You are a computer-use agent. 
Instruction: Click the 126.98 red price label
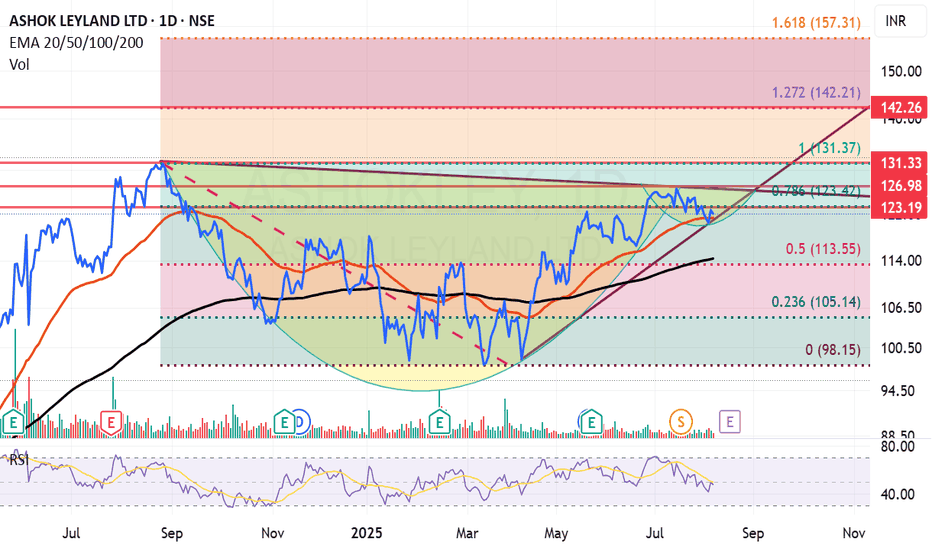point(900,186)
